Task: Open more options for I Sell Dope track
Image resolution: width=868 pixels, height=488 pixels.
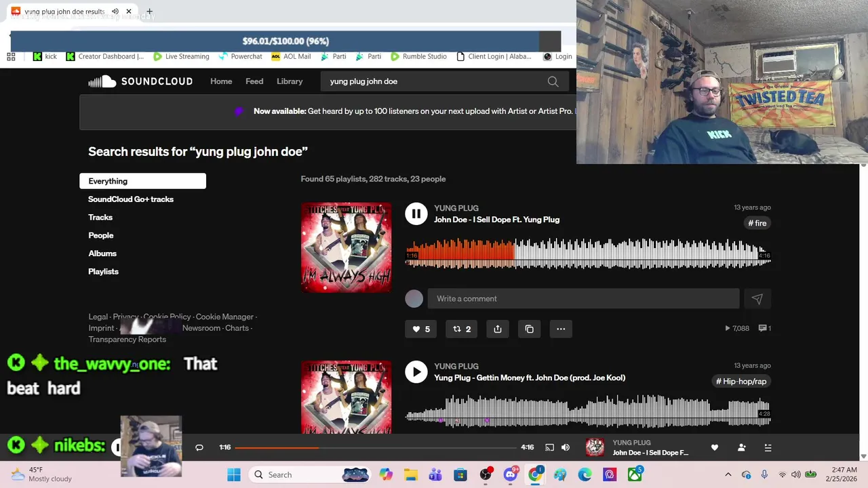Action: pos(561,329)
